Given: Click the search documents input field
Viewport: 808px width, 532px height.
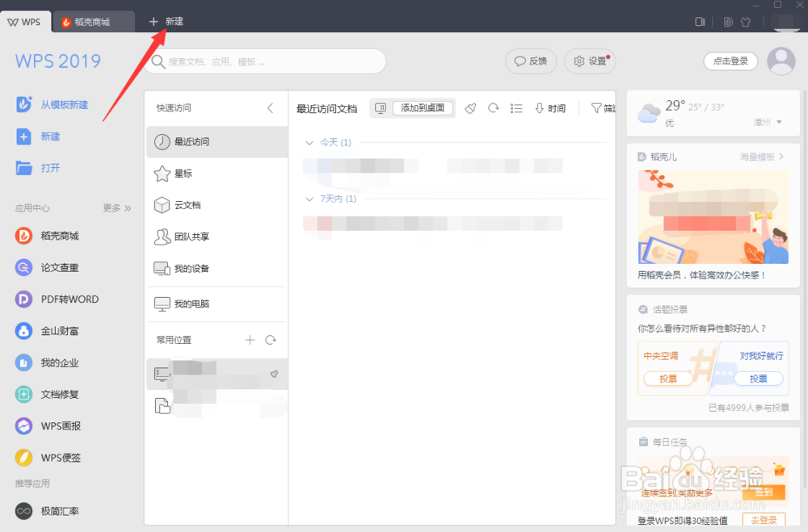Looking at the screenshot, I should tap(265, 62).
